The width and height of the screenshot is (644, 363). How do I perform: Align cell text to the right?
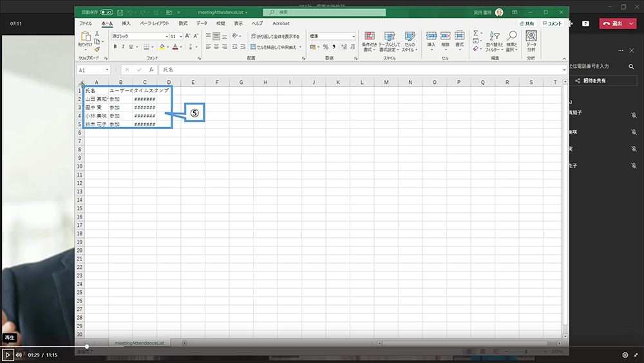click(x=224, y=47)
